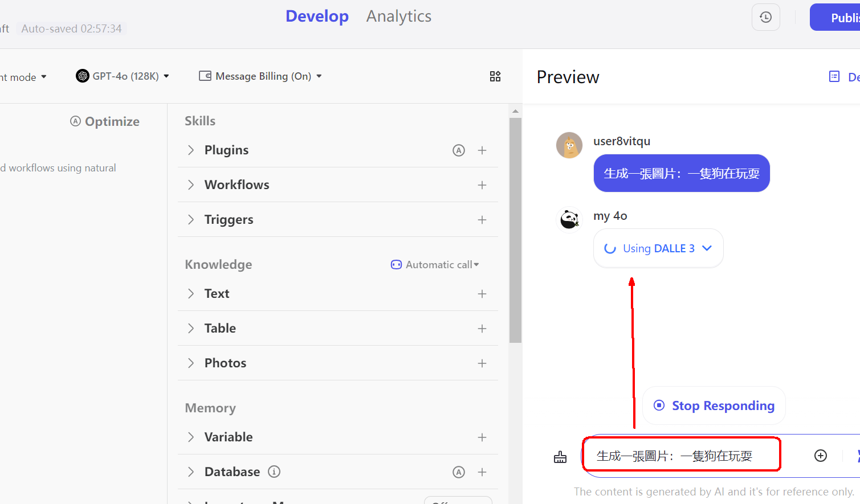Open the Automatic call knowledge dropdown
Viewport: 860px width, 504px height.
coord(435,265)
